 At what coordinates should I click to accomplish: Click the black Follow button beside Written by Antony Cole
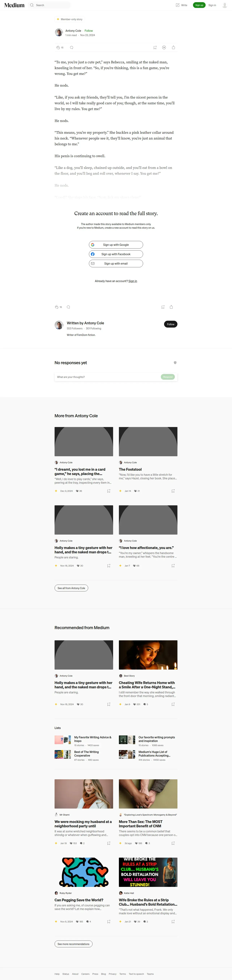coord(171,324)
